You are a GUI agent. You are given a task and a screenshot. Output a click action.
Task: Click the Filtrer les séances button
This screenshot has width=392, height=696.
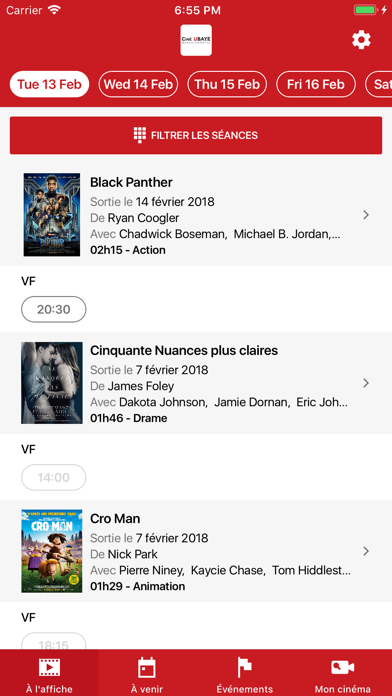click(x=196, y=135)
